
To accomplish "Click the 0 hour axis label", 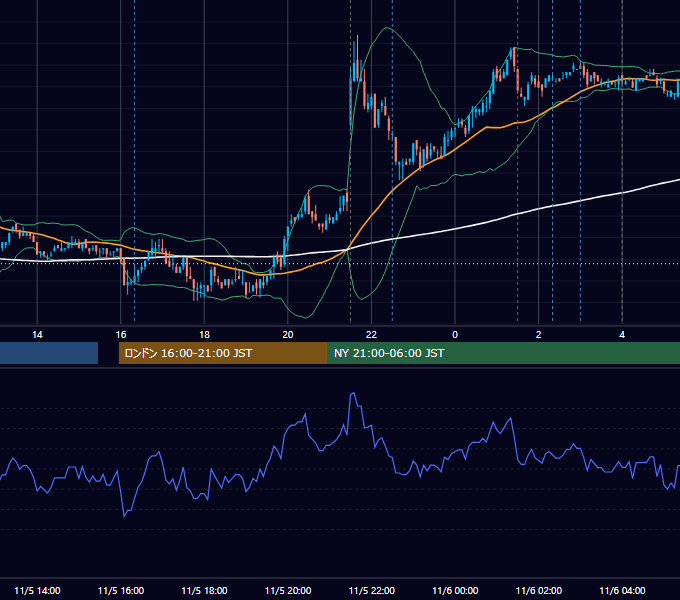I will (x=455, y=335).
